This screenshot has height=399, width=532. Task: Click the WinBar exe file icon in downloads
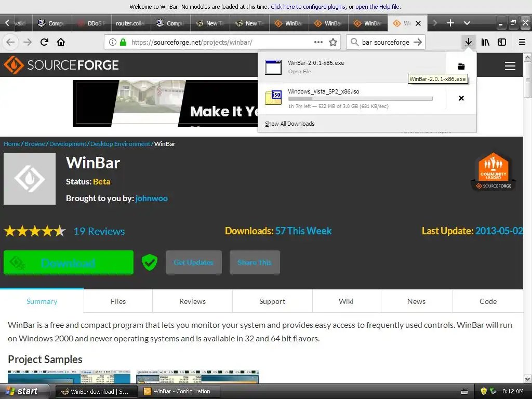tap(273, 67)
